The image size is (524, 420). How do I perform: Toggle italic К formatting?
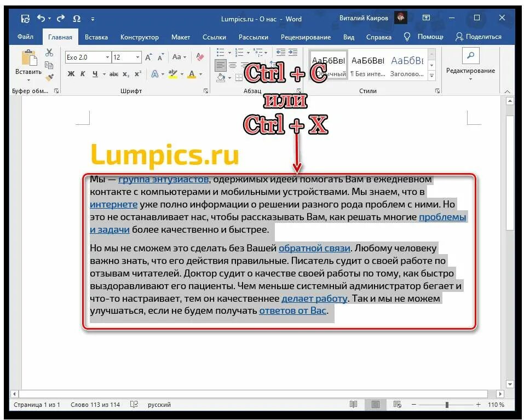pos(83,74)
